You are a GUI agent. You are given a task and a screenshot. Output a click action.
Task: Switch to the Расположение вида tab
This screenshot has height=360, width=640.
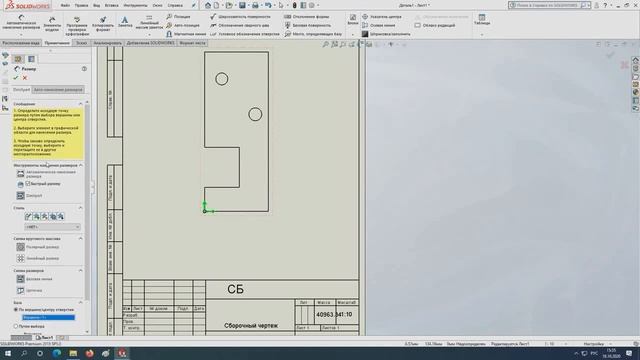21,43
